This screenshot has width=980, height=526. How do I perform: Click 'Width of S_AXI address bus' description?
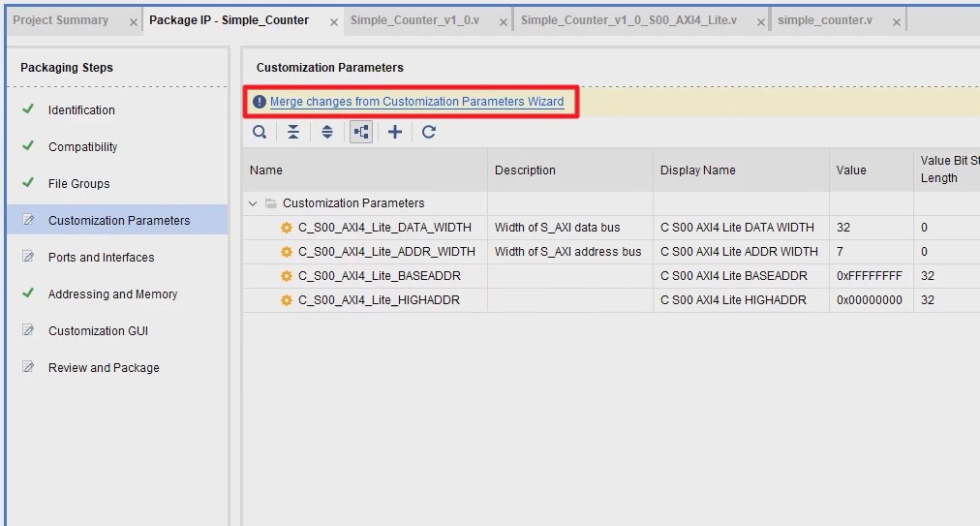[x=567, y=252]
